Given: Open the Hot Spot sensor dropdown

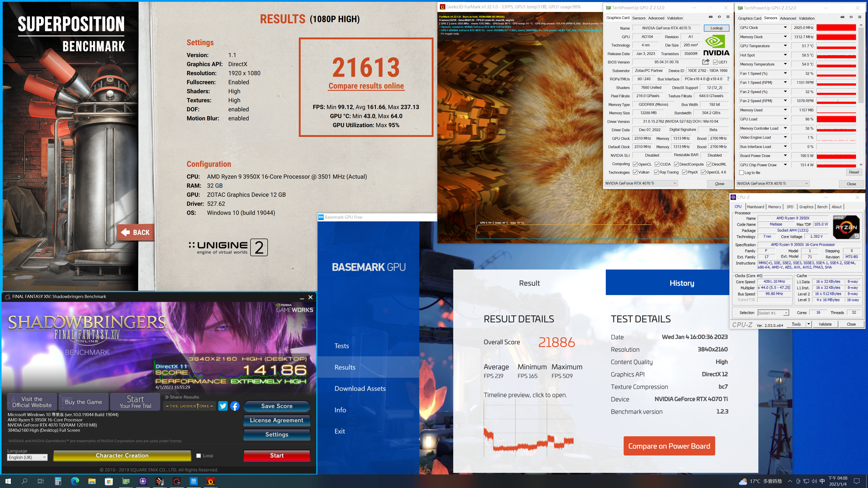Looking at the screenshot, I should (x=785, y=55).
